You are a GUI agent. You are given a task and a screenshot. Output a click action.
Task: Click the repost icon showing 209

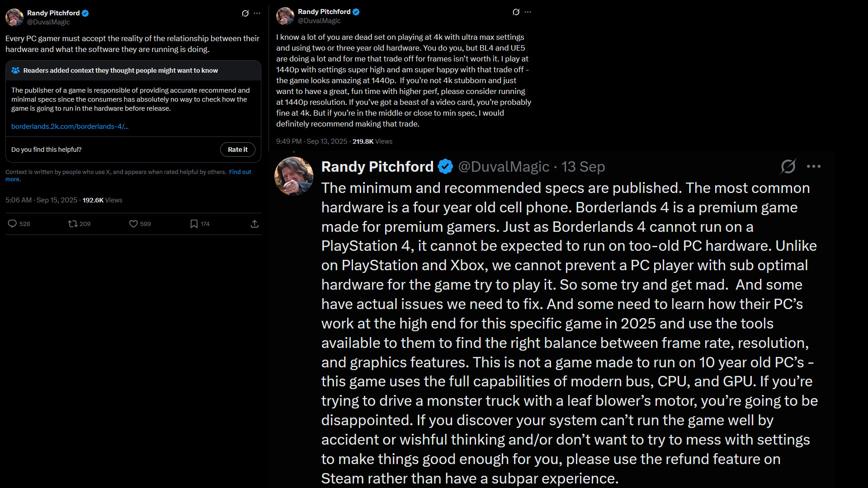click(72, 224)
